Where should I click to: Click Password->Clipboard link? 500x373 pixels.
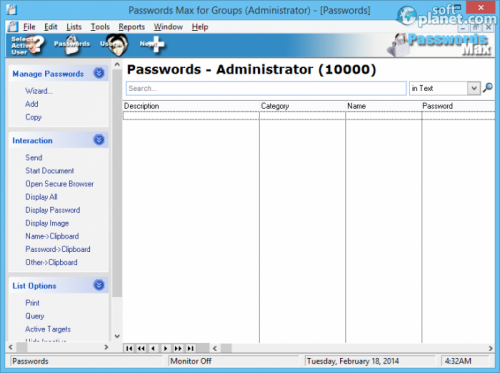click(58, 249)
